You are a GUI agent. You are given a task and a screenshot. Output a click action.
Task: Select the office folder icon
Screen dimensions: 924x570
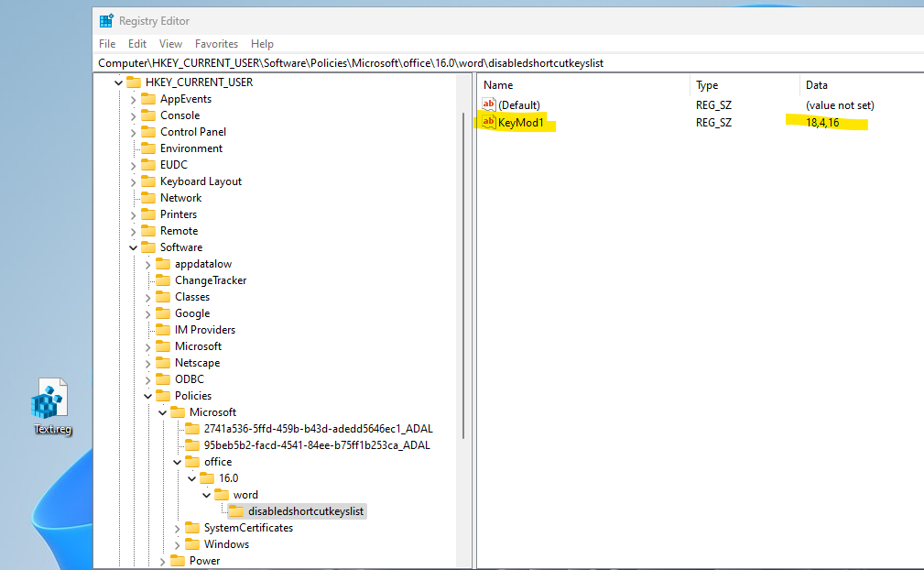pyautogui.click(x=192, y=462)
